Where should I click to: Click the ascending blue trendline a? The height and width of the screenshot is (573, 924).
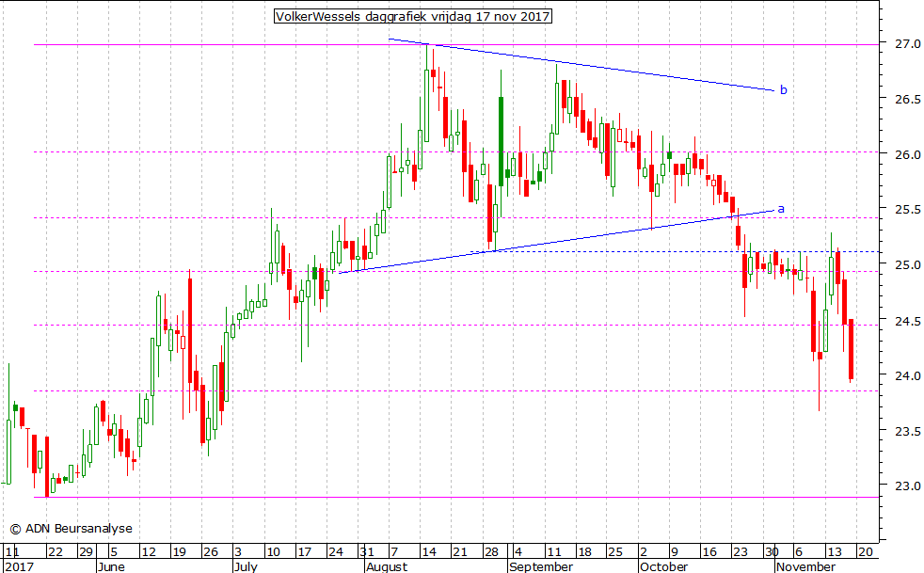click(557, 241)
